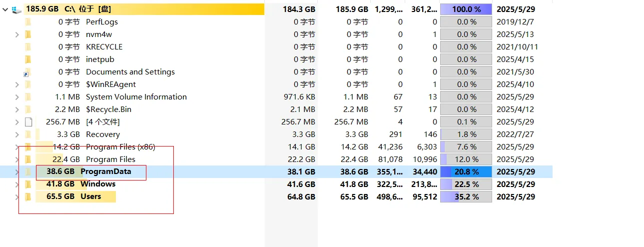Viewport: 644px width, 247px height.
Task: Expand the System Volume Information node
Action: click(x=17, y=96)
